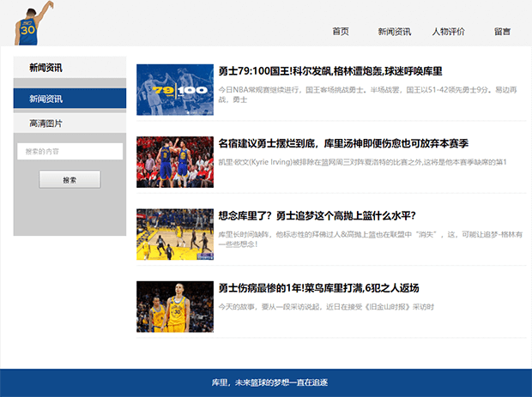Open headline 名宿建议勇士摆烂到底
Viewport: 532px width, 397px height.
tap(343, 143)
